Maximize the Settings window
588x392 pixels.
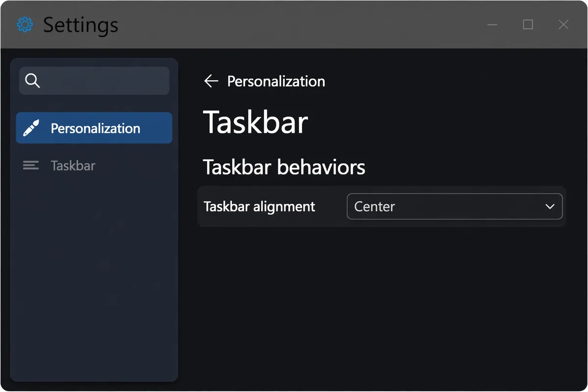click(x=528, y=24)
